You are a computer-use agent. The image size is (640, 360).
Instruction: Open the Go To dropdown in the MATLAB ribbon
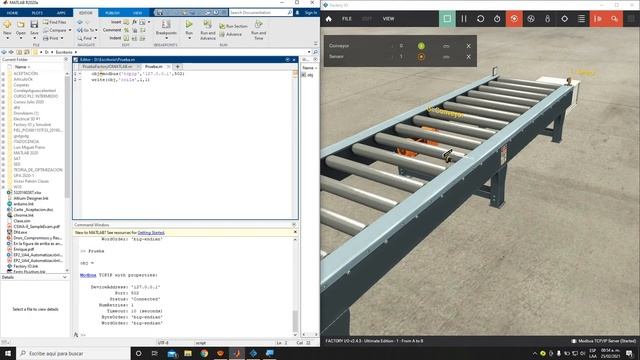87,30
